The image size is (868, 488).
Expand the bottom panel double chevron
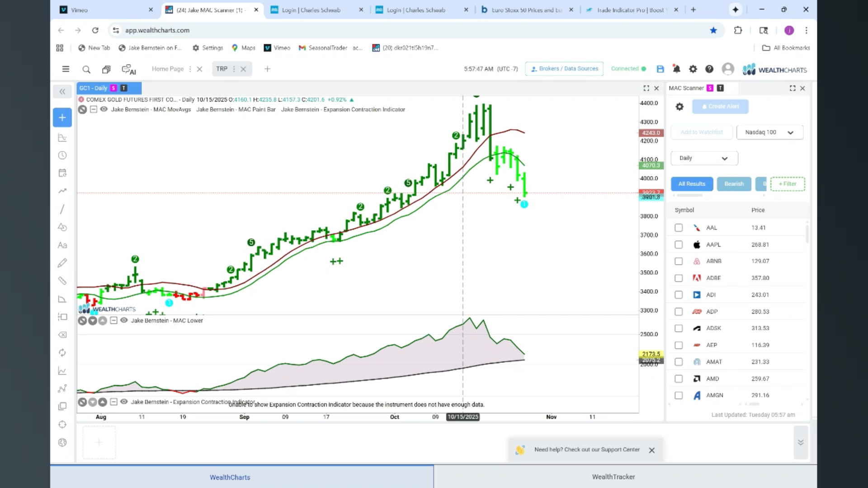pos(801,442)
